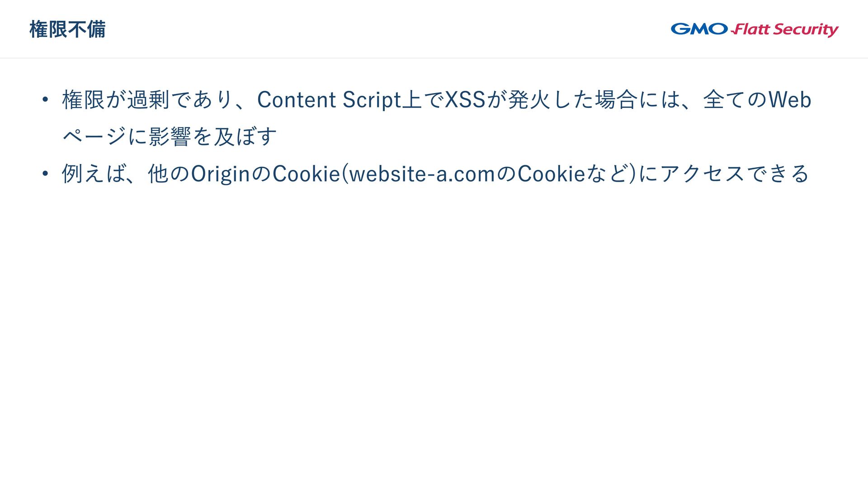Click the text ページに影響を及ぼす
Screen dimensions: 868x488
point(170,136)
